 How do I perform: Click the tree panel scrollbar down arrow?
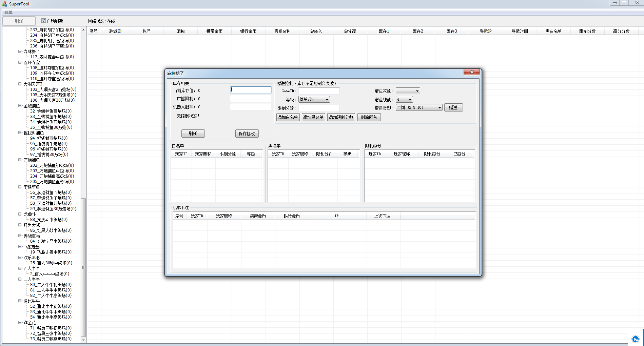[x=83, y=340]
